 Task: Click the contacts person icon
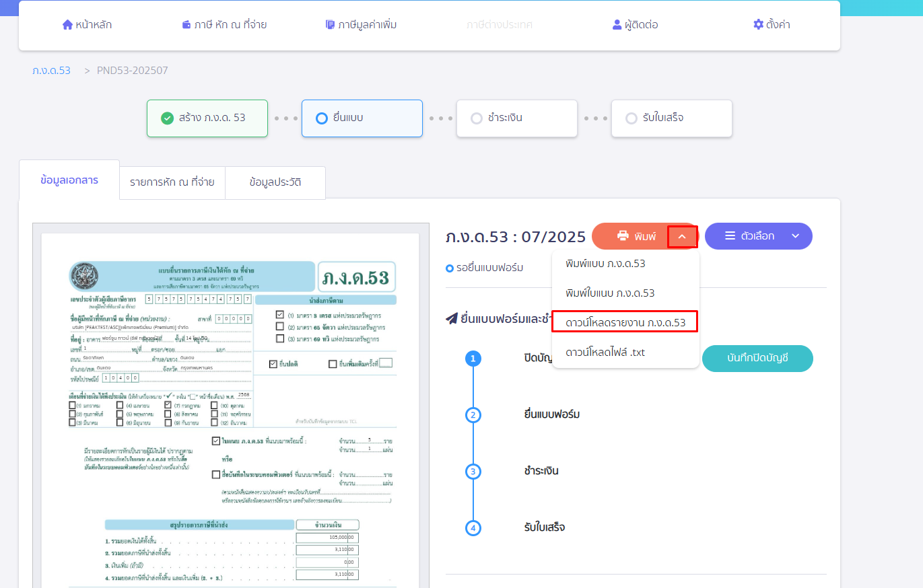tap(617, 25)
